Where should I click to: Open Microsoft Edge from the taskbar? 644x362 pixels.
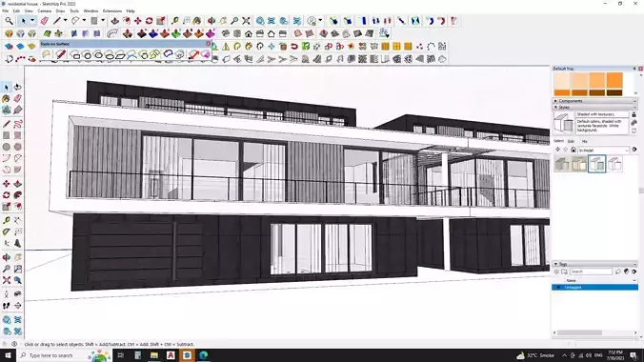(x=204, y=355)
